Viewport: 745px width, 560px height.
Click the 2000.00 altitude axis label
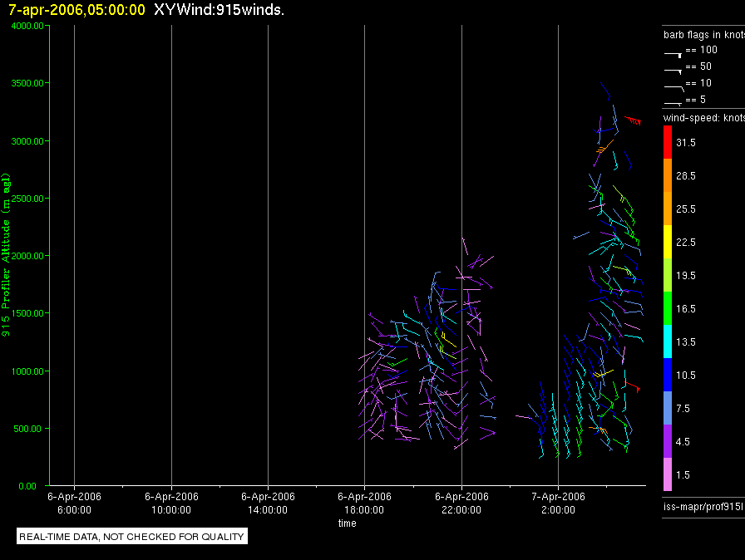[x=27, y=256]
